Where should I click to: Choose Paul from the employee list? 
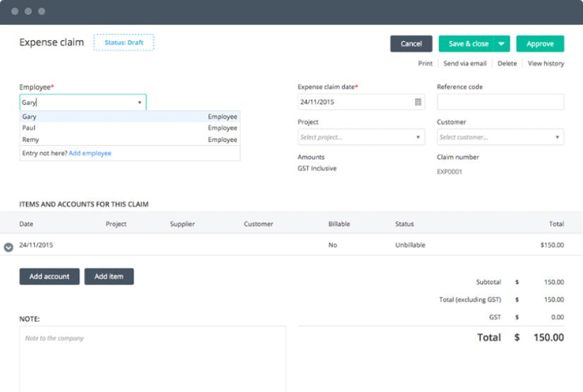pos(130,128)
